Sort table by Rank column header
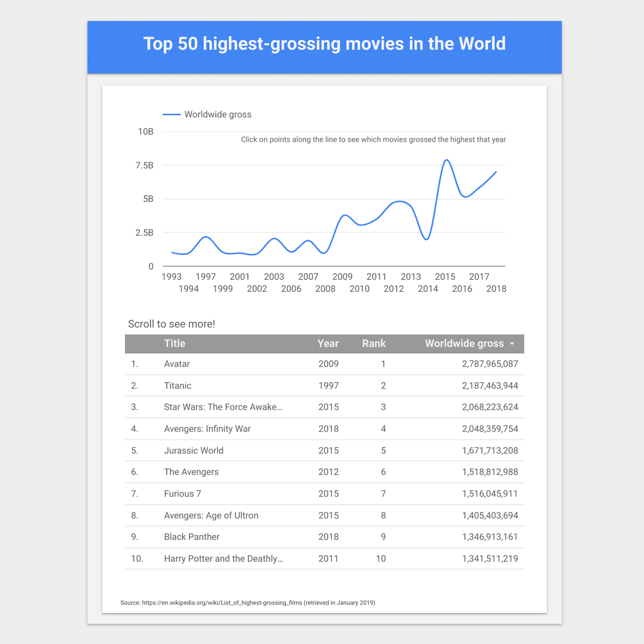The image size is (644, 644). coord(374,343)
